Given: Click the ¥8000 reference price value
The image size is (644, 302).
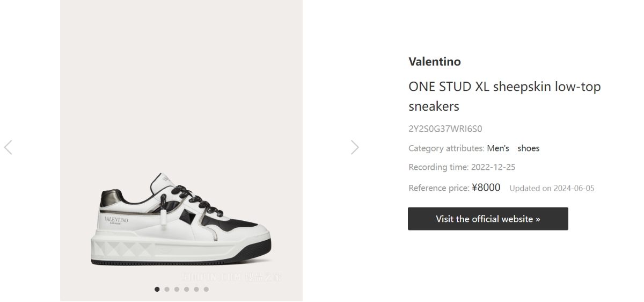Looking at the screenshot, I should [x=486, y=188].
